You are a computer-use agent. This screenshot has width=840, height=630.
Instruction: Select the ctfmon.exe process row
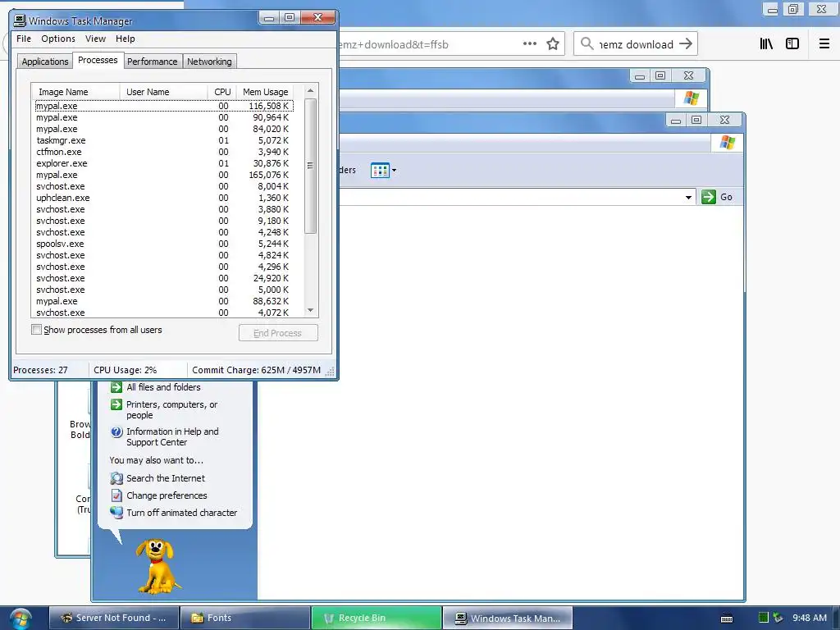pyautogui.click(x=163, y=152)
